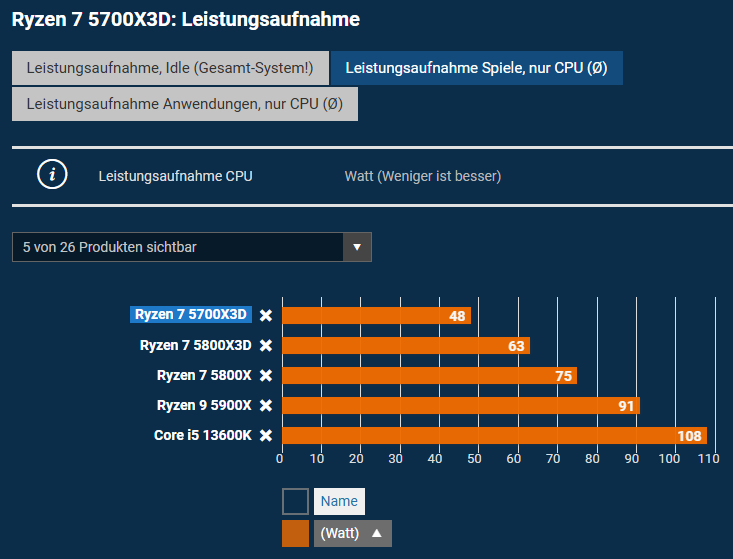Toggle the sort arrow next to (Watt)
This screenshot has width=733, height=559.
[377, 533]
